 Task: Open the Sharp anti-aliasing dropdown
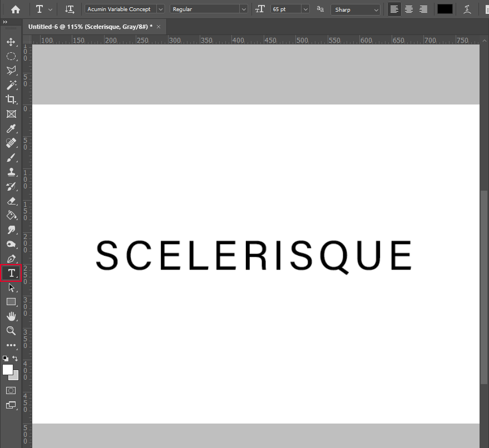(355, 9)
